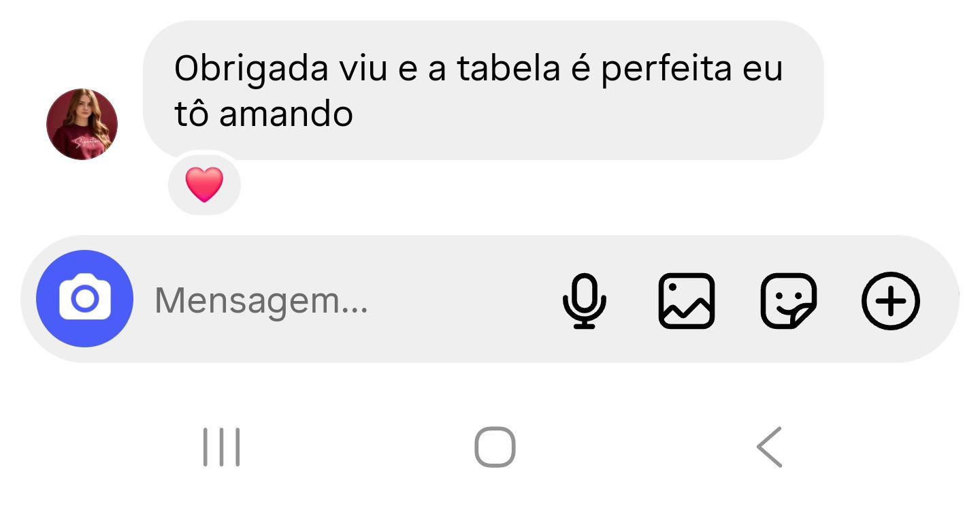View who reacted with the pink heart
Viewport: 980px width, 506px height.
(x=204, y=185)
